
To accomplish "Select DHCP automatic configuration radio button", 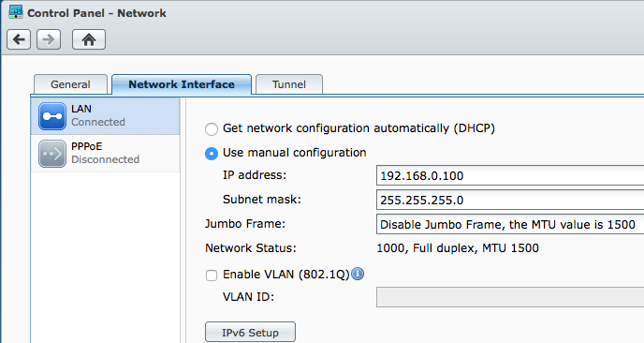I will [x=212, y=129].
